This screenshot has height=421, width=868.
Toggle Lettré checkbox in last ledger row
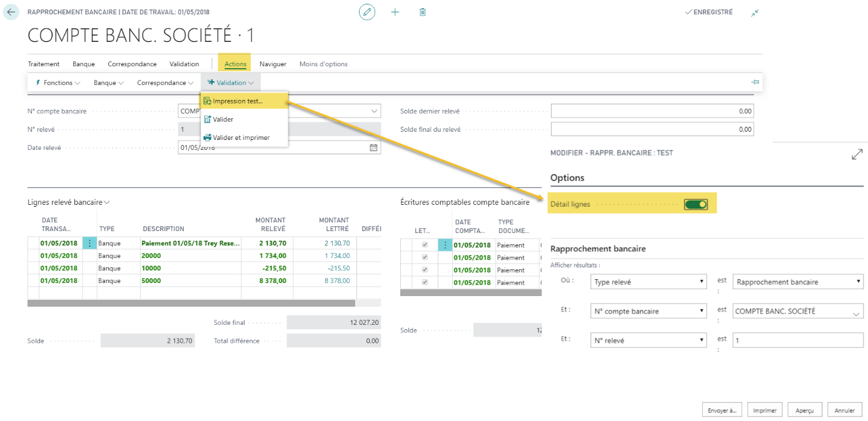point(425,282)
